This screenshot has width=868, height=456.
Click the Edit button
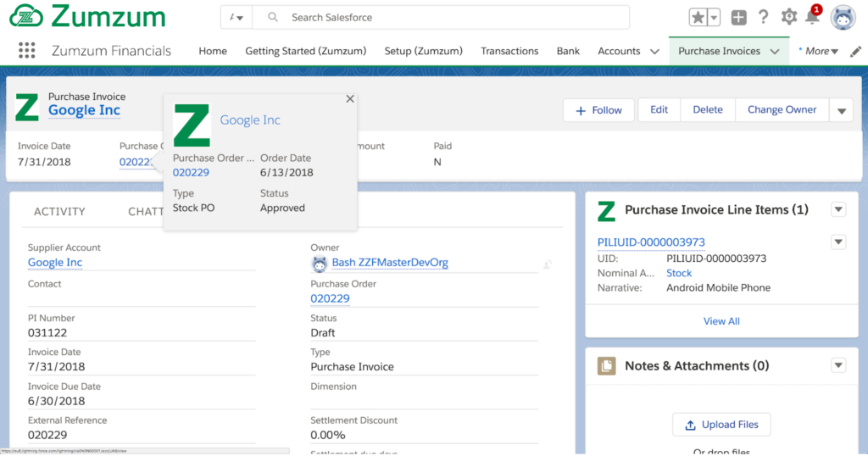(x=659, y=109)
